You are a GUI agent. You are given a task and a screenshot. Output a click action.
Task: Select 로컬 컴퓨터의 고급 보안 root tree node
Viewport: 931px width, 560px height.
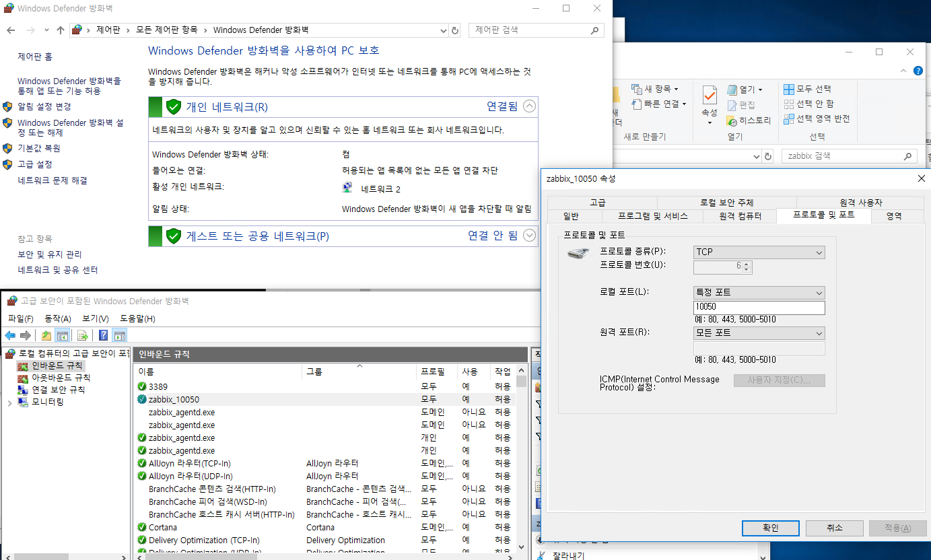tap(67, 353)
